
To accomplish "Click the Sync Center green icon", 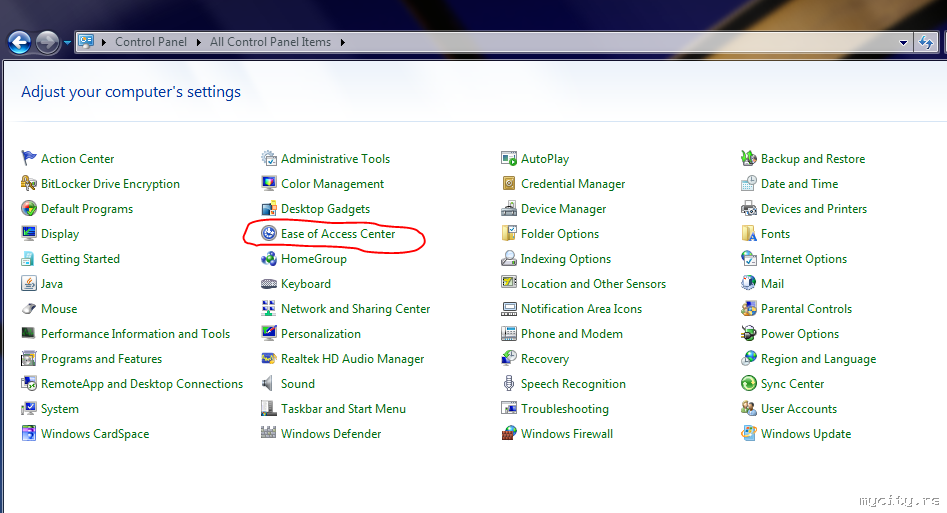I will [749, 383].
